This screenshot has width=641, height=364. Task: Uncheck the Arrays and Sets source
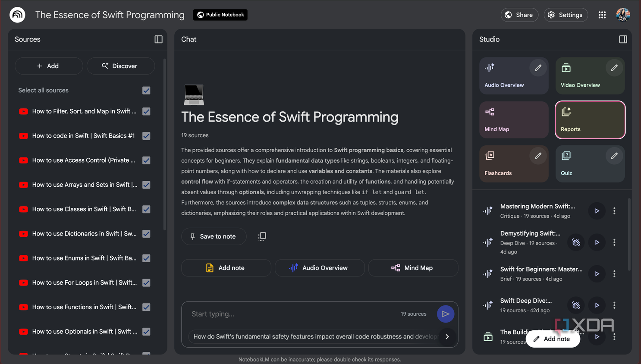[147, 185]
